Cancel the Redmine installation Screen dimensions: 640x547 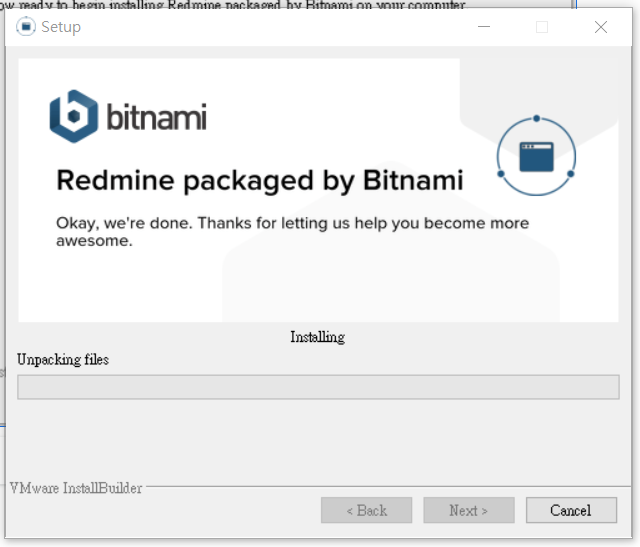(x=571, y=510)
